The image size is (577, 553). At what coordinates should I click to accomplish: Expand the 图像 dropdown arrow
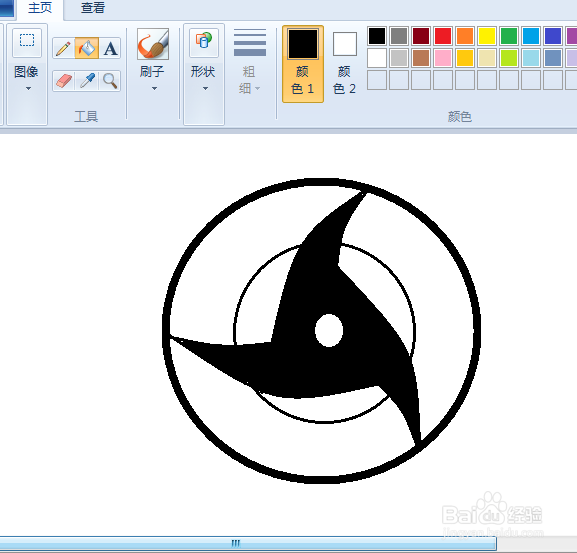click(x=28, y=88)
